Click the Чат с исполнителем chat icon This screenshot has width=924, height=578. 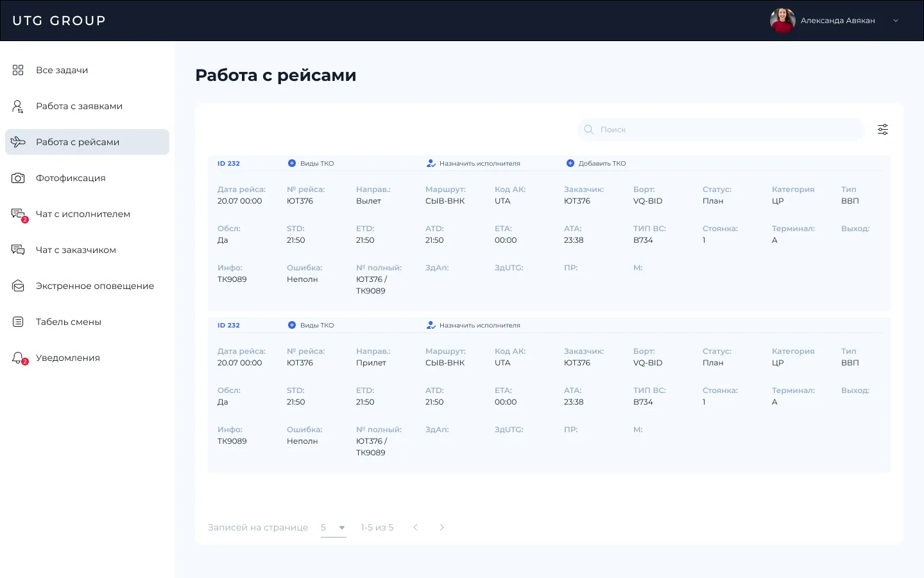tap(18, 214)
